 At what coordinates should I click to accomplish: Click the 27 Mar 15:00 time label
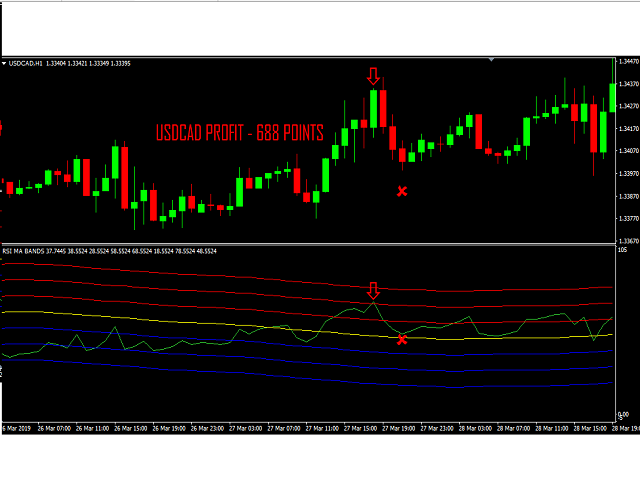click(360, 429)
